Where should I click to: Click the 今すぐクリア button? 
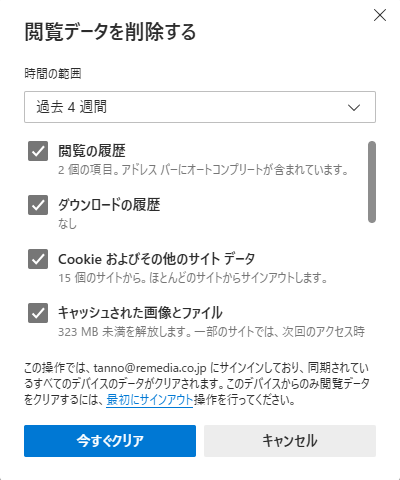110,441
